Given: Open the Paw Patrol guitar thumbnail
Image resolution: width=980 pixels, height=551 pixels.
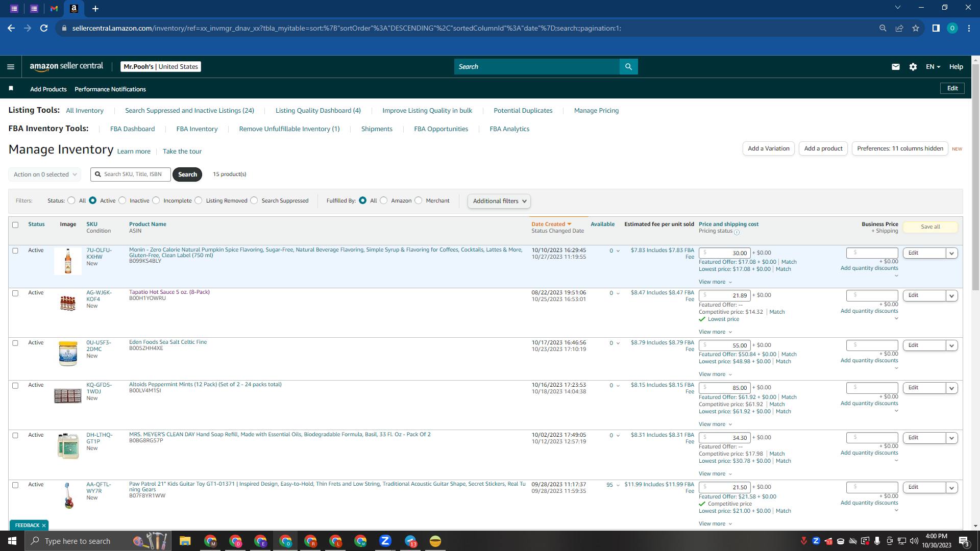Looking at the screenshot, I should (x=68, y=495).
